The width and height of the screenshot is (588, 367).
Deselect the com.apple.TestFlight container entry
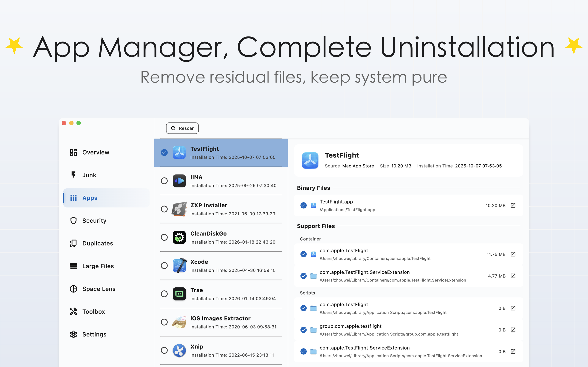(303, 254)
